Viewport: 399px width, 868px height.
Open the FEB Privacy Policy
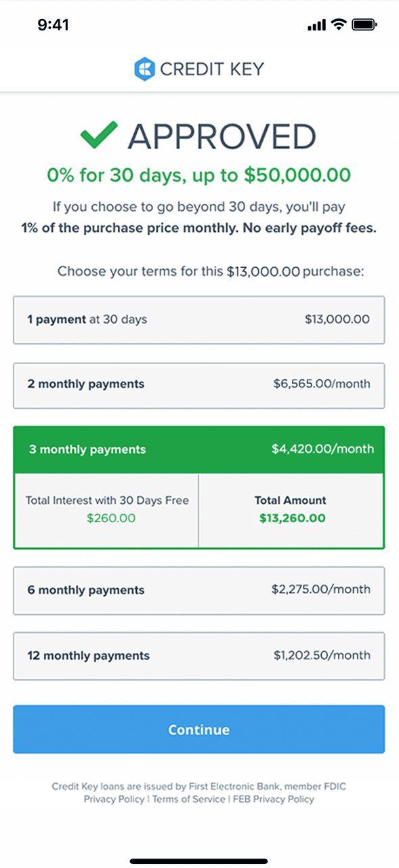tap(273, 799)
